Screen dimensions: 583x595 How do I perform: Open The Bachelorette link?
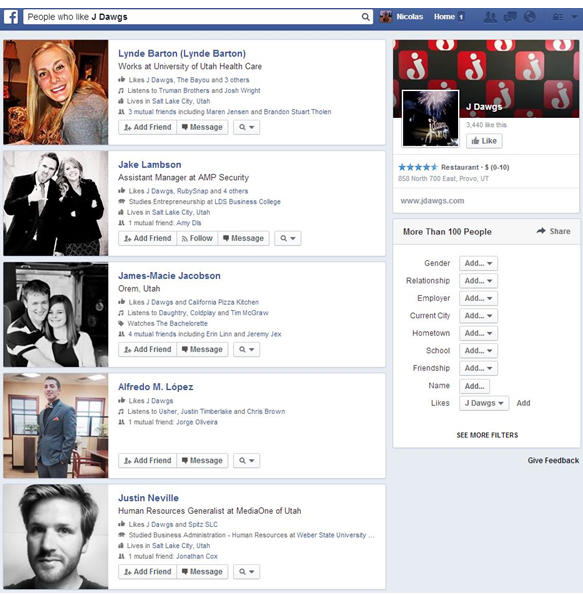click(x=182, y=324)
